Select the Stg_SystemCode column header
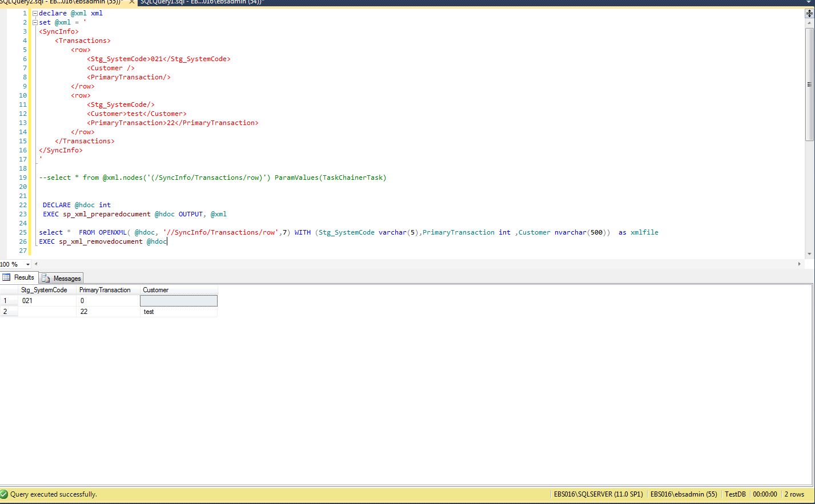The width and height of the screenshot is (815, 504). pyautogui.click(x=47, y=290)
